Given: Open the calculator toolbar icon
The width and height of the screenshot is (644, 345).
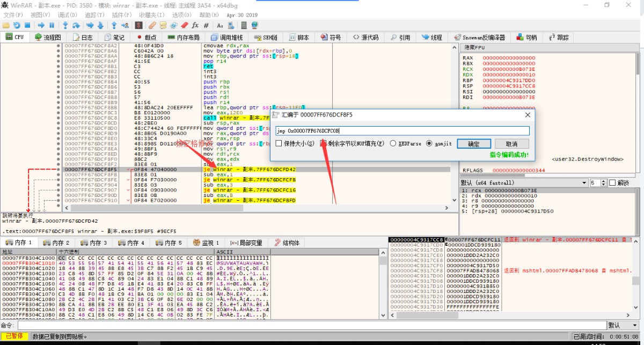Looking at the screenshot, I should [x=244, y=25].
